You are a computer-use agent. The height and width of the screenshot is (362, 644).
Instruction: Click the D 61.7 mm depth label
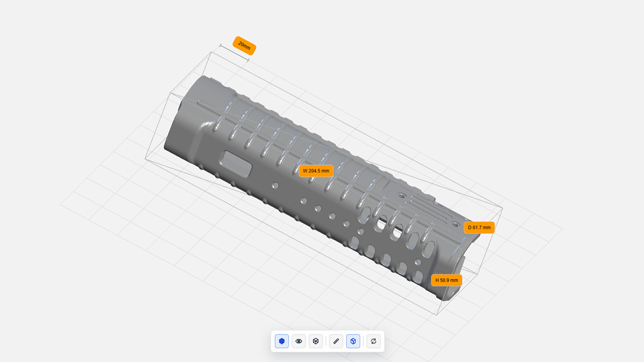coord(479,227)
